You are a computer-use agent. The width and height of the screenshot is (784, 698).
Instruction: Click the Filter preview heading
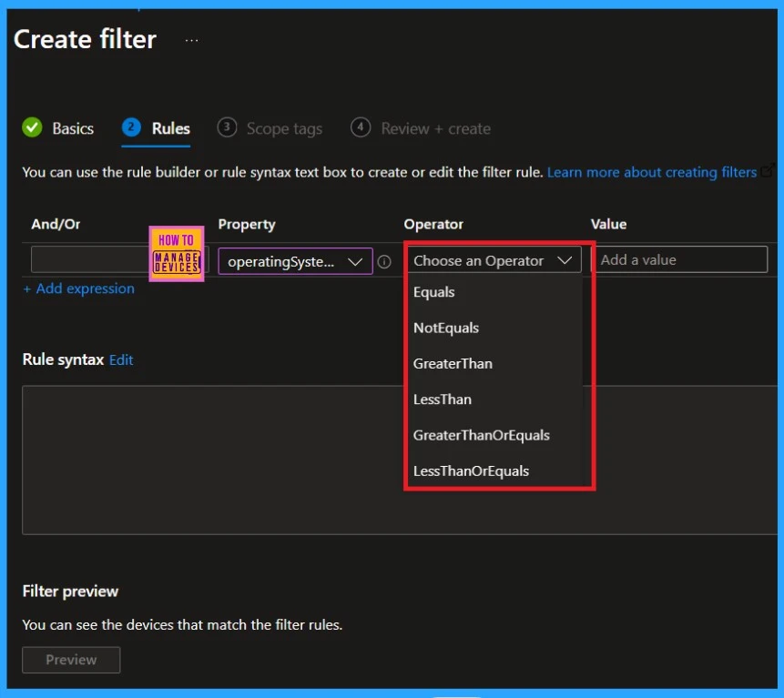point(70,592)
